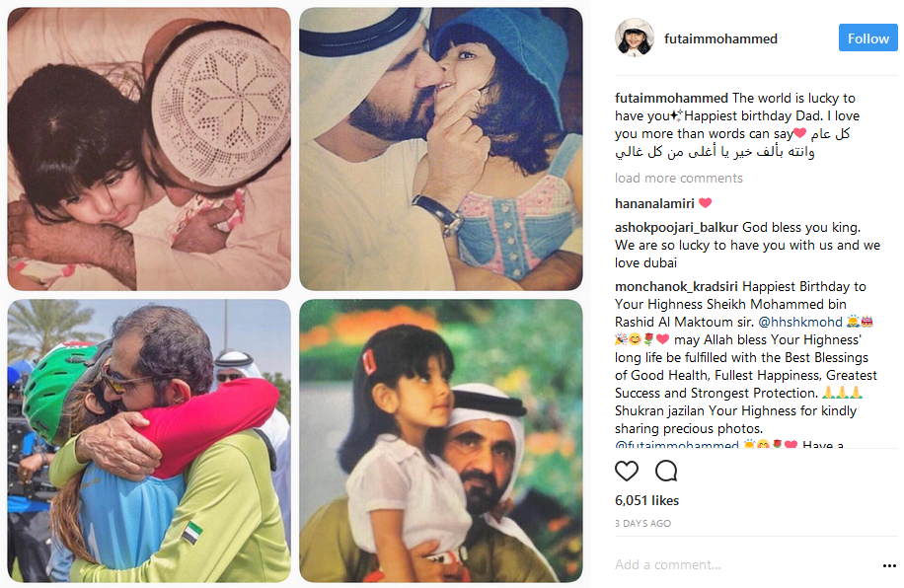Open futaimmohammed username in the caption

(x=671, y=98)
